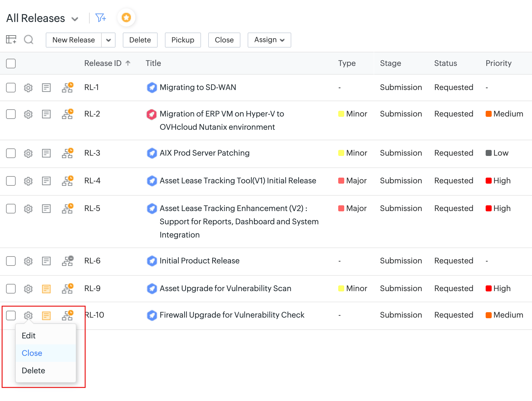Click the red High priority swatch for RL-4

488,181
